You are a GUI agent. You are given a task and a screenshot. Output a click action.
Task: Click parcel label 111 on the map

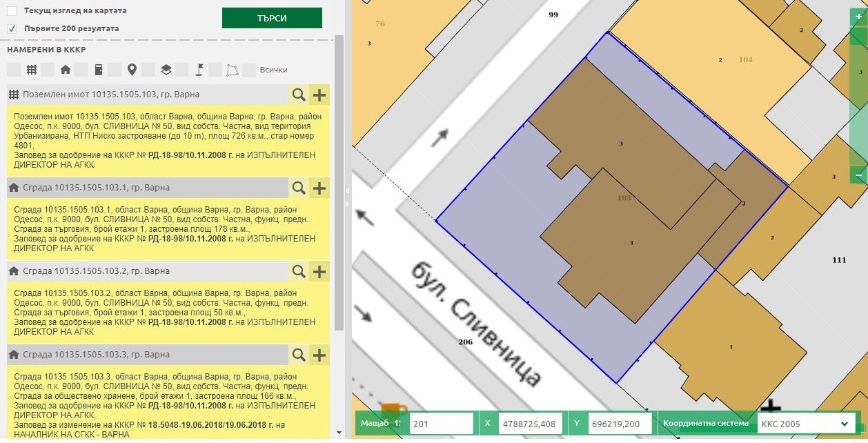839,260
